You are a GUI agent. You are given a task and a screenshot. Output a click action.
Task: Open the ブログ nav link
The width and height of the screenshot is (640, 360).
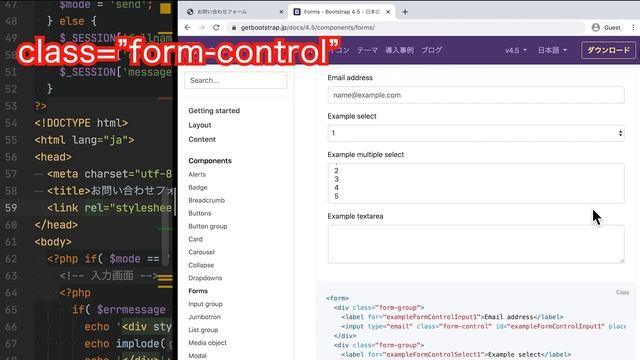[431, 50]
